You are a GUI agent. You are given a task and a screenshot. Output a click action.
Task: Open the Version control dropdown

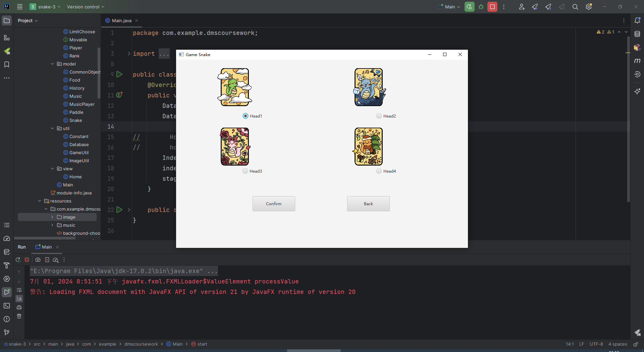click(86, 7)
